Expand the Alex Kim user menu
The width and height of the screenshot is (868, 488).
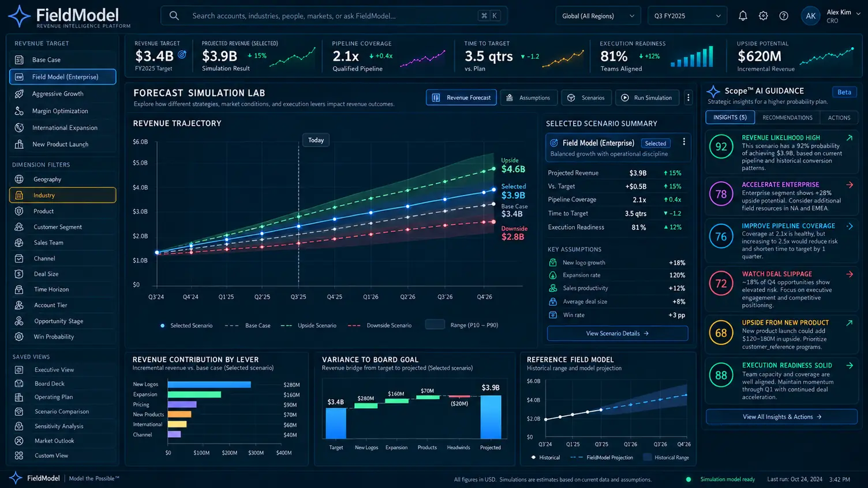858,13
